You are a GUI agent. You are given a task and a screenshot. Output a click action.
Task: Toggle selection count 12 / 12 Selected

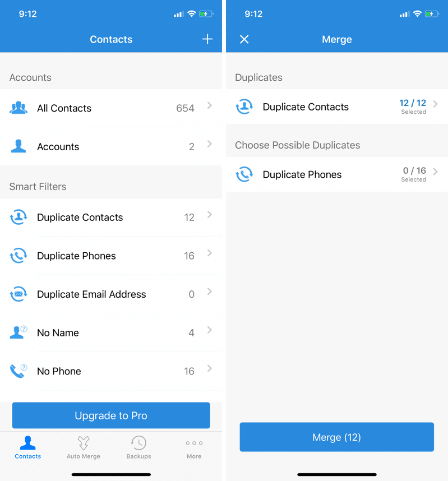[x=413, y=106]
